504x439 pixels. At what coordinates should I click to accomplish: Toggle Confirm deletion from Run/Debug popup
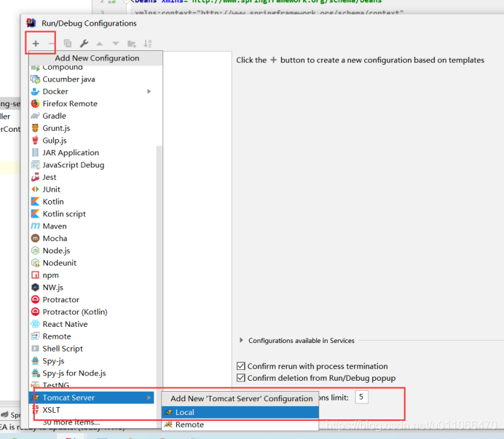point(241,378)
